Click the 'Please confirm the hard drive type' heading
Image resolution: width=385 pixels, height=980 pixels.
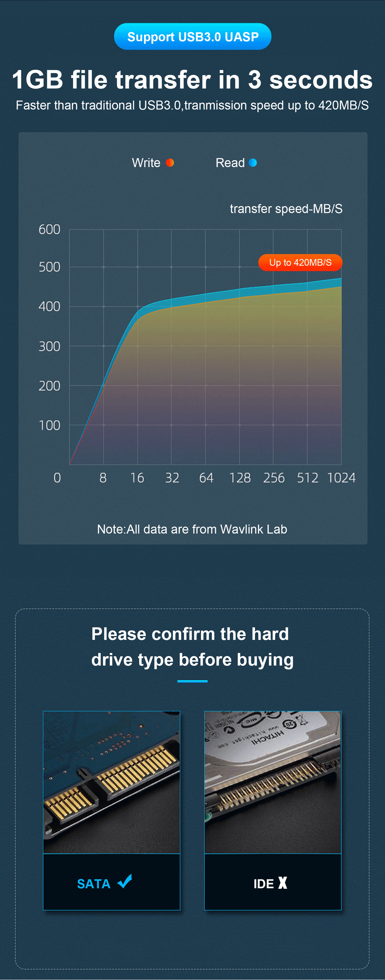coord(192,647)
